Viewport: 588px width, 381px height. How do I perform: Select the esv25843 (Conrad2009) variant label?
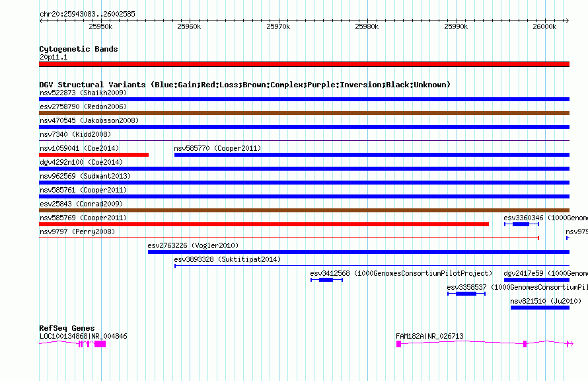[x=81, y=204]
